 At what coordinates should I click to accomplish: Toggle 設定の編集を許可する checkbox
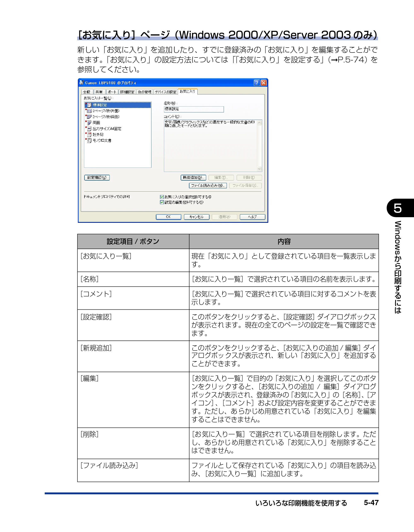[162, 202]
